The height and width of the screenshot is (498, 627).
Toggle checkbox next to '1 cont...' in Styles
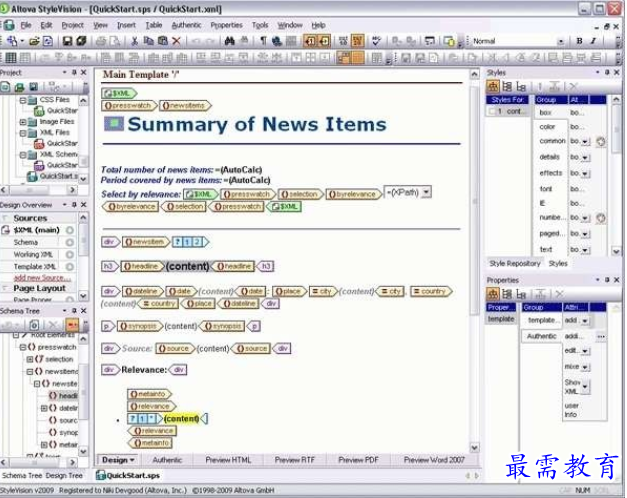click(x=492, y=112)
